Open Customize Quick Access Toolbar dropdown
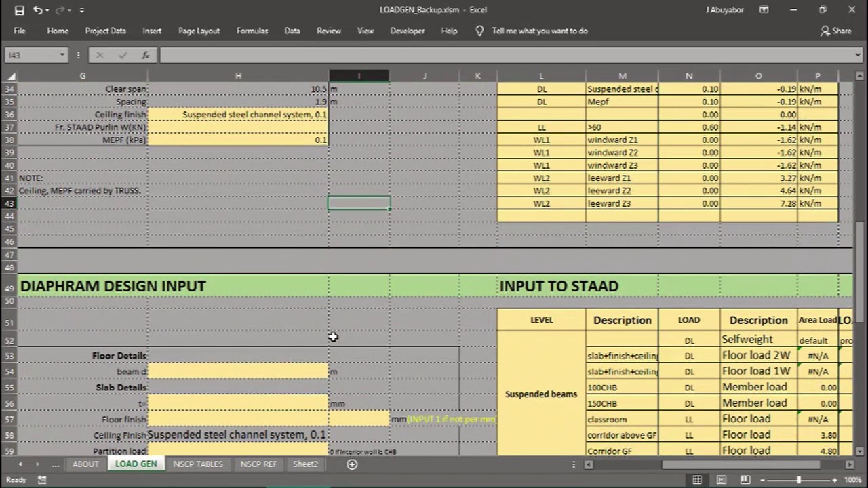868x488 pixels. coord(82,10)
